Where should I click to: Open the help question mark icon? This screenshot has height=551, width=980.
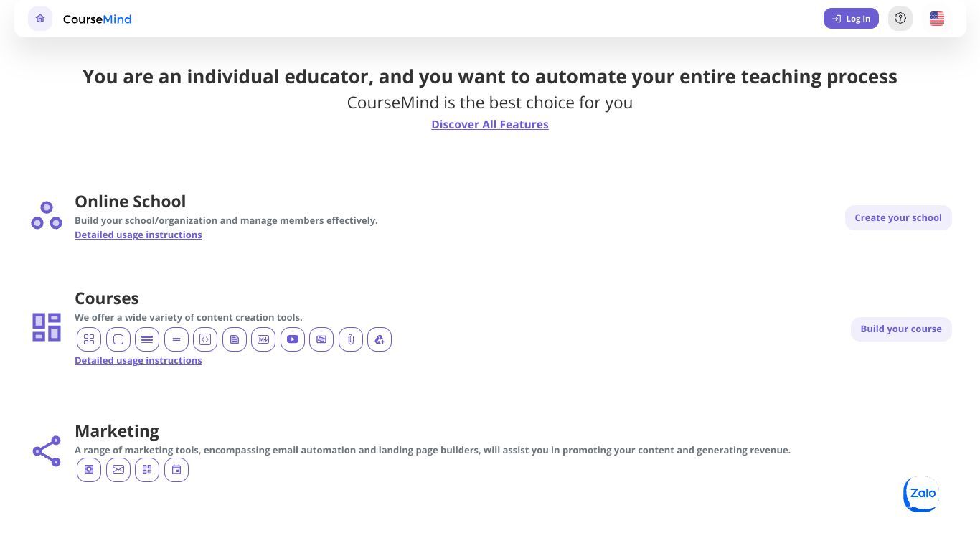[x=900, y=19]
